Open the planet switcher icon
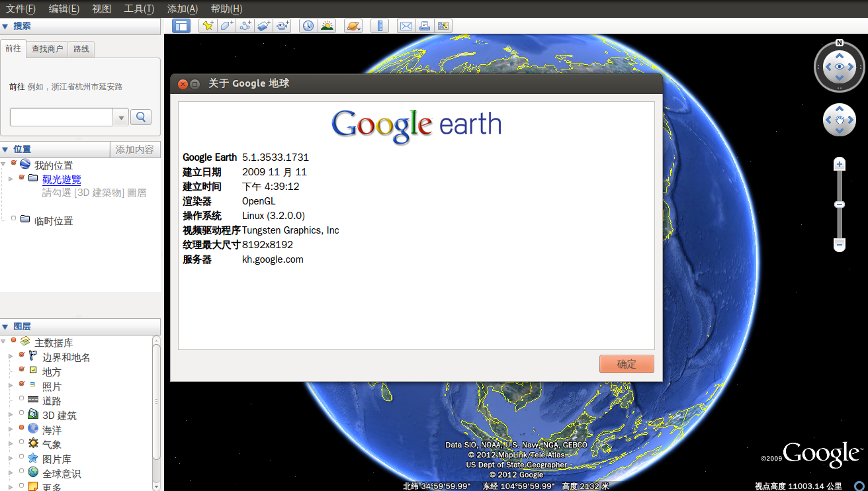This screenshot has width=868, height=491. pos(353,26)
